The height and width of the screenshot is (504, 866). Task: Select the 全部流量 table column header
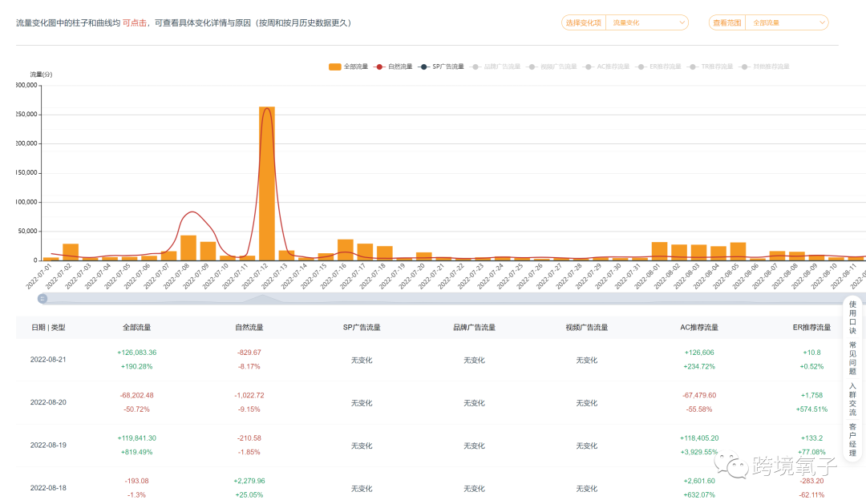coord(136,328)
